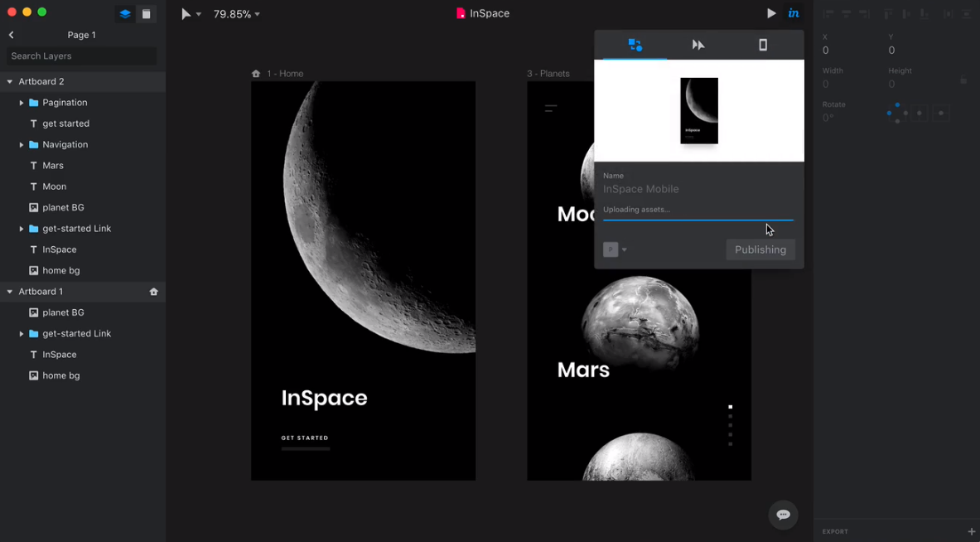
Task: Click the home icon on Artboard 1 row
Action: [x=154, y=292]
